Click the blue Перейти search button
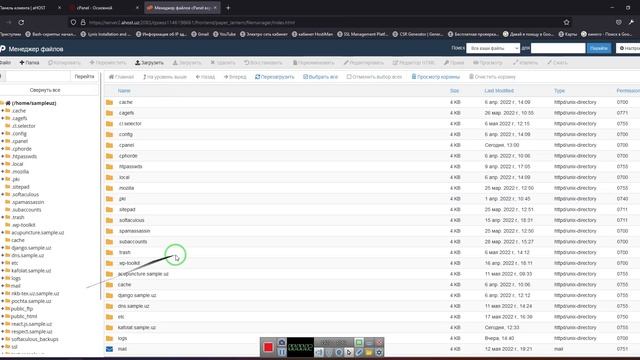This screenshot has height=360, width=640. (x=599, y=48)
